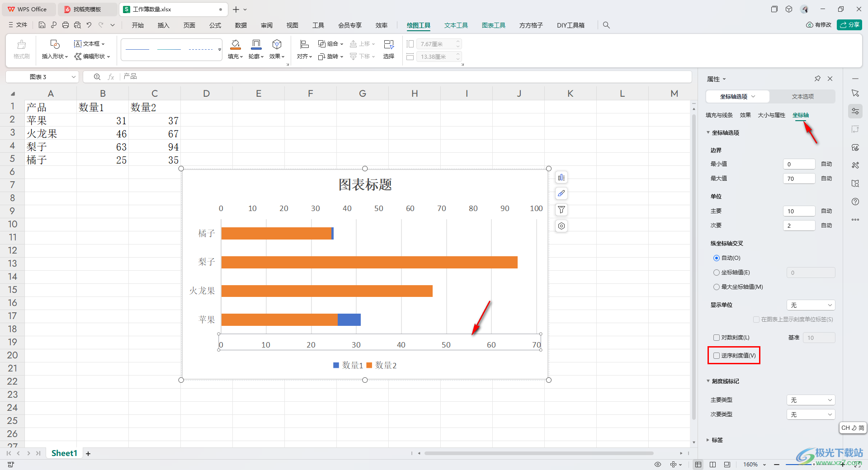Screen dimensions: 868x470
Task: Open the Selection pane (选择) icon
Action: tap(389, 44)
